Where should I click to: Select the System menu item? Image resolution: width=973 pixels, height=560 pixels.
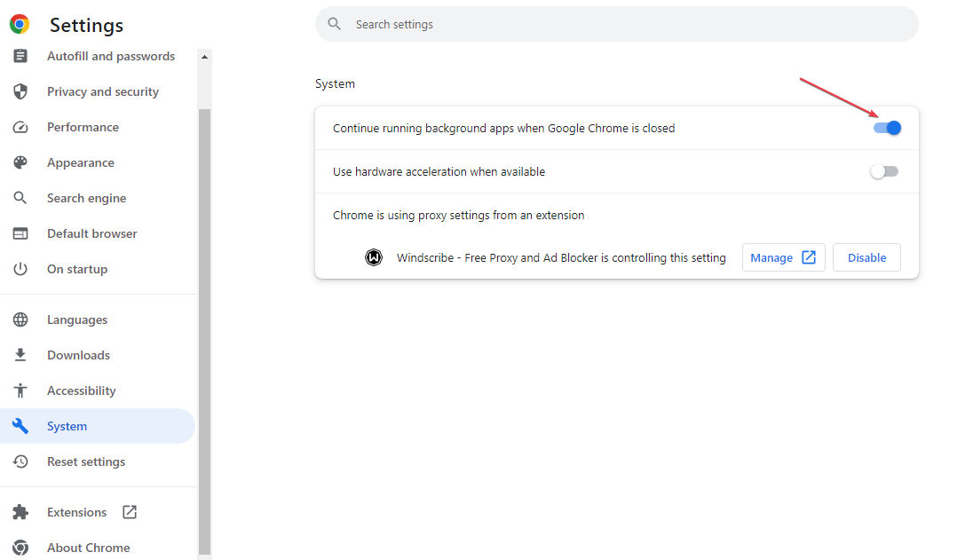tap(98, 426)
